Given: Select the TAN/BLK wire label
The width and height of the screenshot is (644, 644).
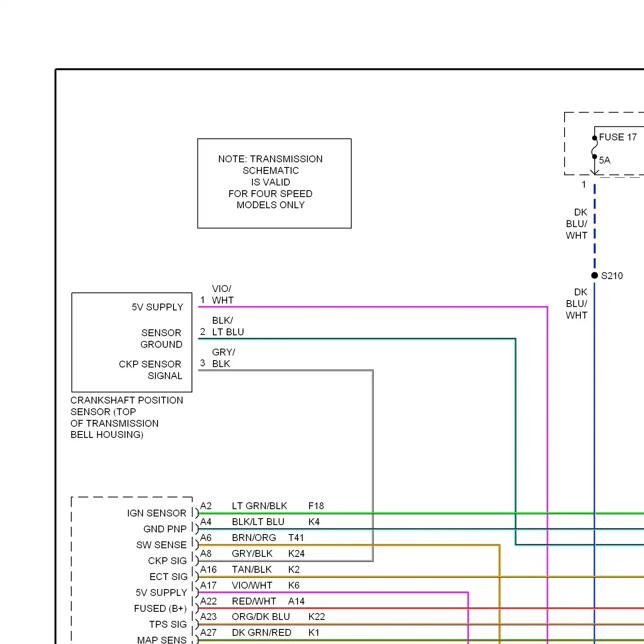Looking at the screenshot, I should [x=252, y=569].
